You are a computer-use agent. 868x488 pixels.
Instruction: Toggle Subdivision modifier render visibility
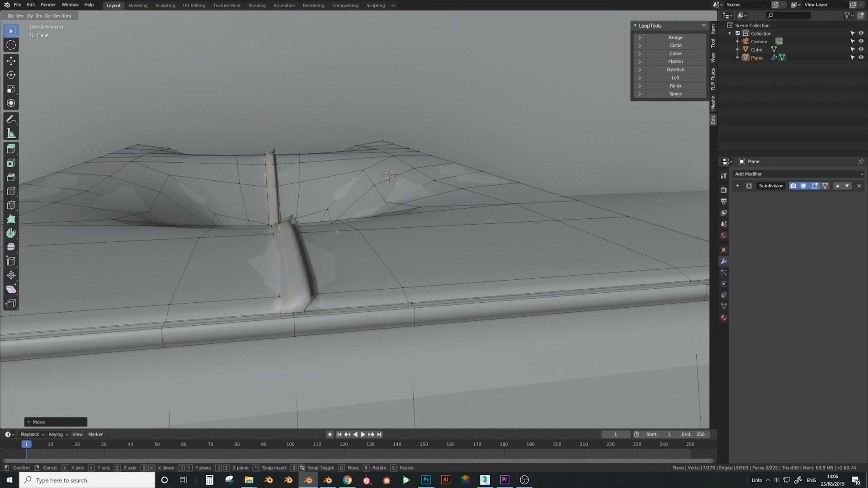793,186
